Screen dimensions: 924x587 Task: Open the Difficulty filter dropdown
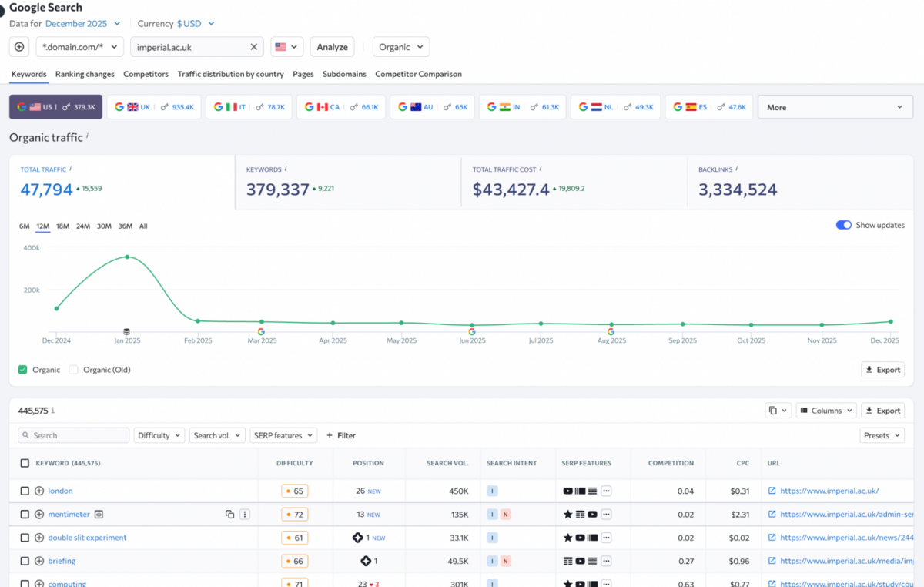pos(159,435)
